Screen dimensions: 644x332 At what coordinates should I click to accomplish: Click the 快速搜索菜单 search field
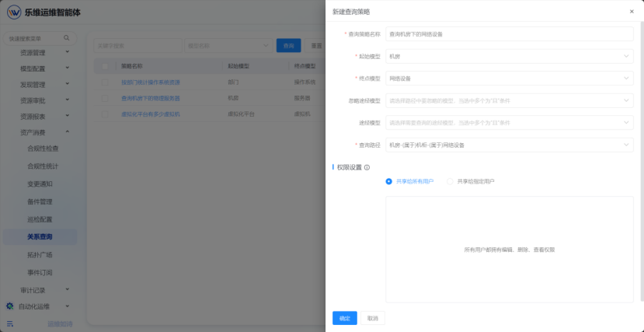(40, 38)
